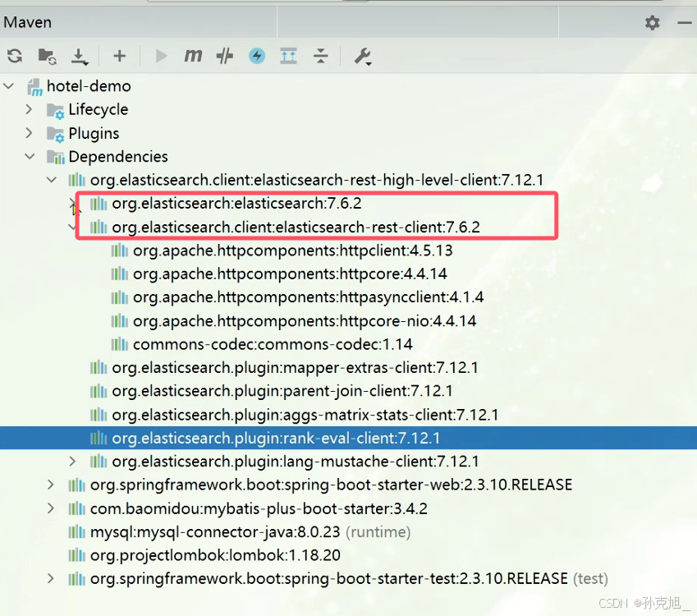This screenshot has width=697, height=616.
Task: Open Maven settings wrench icon
Action: [x=362, y=57]
